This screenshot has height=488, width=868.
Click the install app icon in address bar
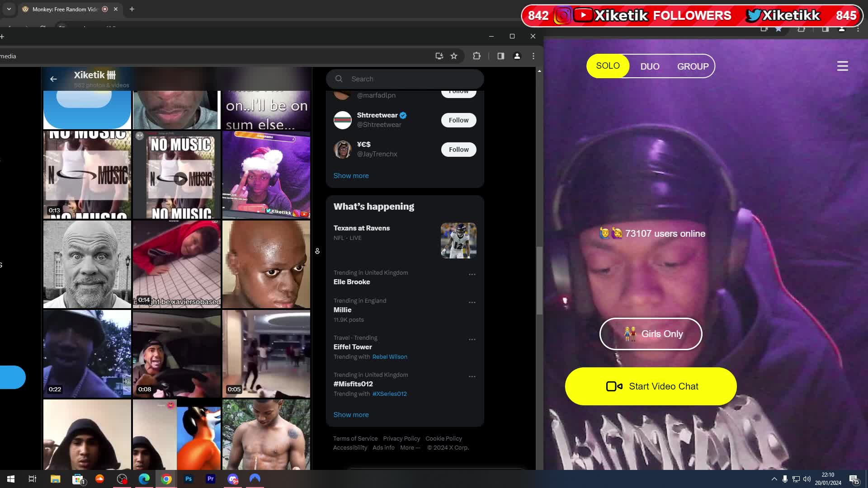tap(439, 56)
